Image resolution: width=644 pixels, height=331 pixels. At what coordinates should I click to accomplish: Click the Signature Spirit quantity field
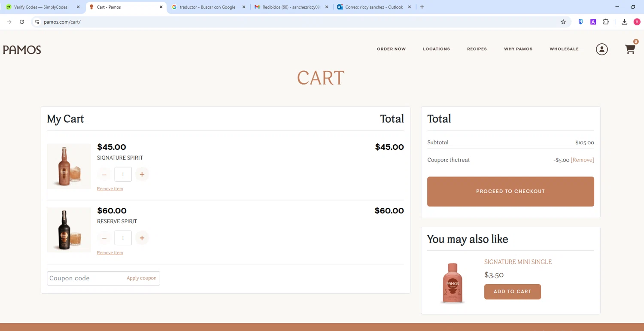(x=123, y=174)
